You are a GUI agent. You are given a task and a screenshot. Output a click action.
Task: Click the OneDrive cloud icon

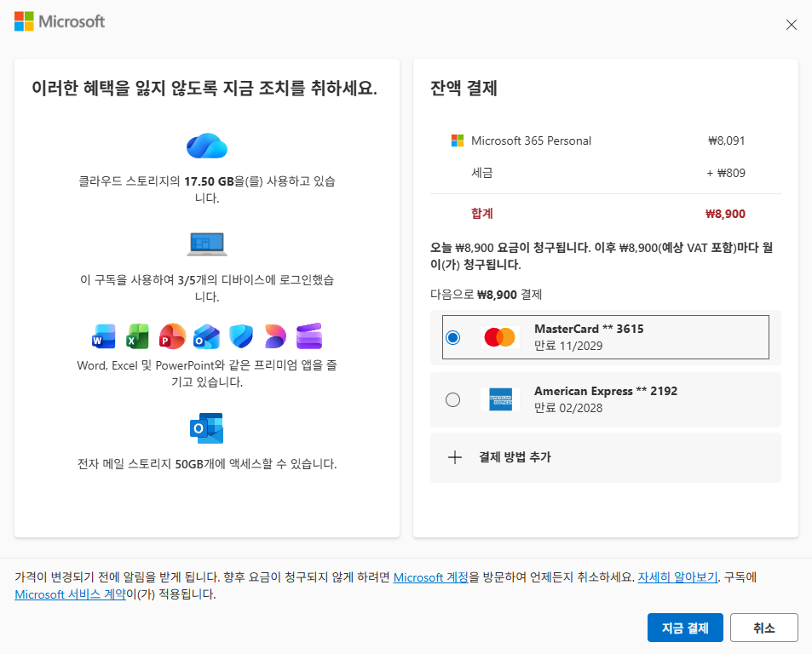coord(207,146)
